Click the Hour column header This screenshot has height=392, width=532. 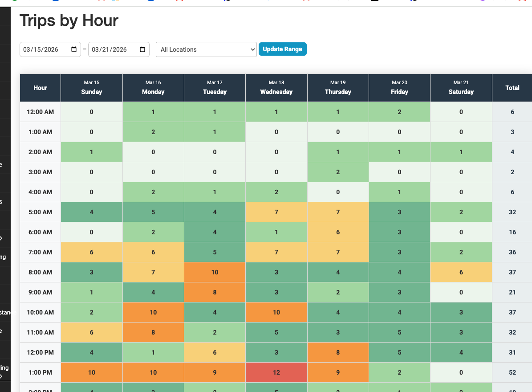[40, 88]
